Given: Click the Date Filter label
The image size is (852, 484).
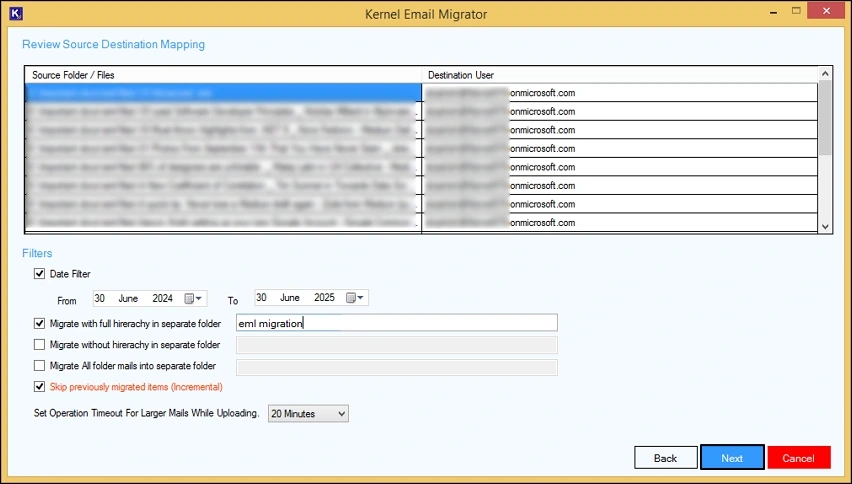Looking at the screenshot, I should [70, 274].
